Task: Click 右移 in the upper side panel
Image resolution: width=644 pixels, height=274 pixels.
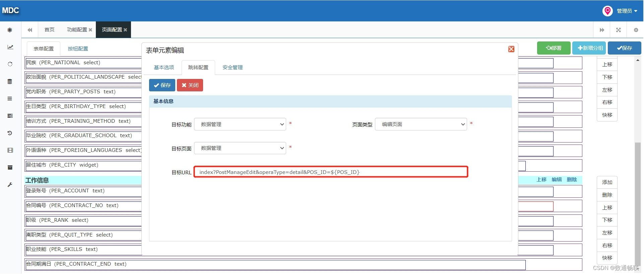Action: (x=607, y=102)
